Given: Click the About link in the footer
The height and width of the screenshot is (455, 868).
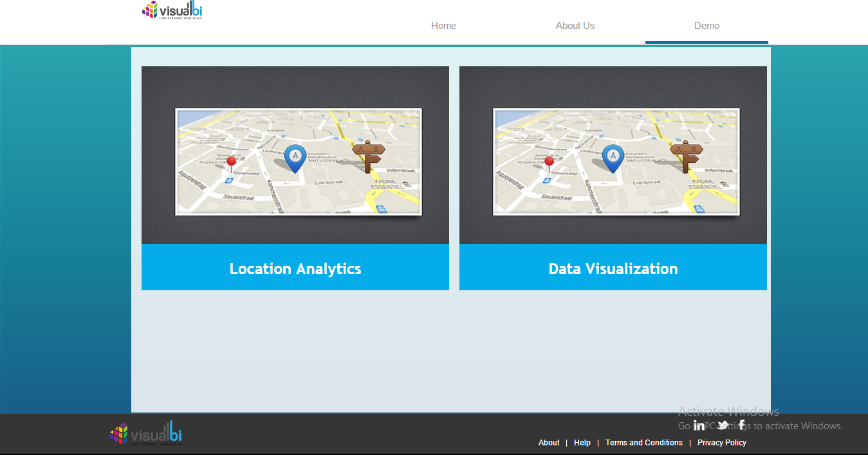Looking at the screenshot, I should coord(549,443).
